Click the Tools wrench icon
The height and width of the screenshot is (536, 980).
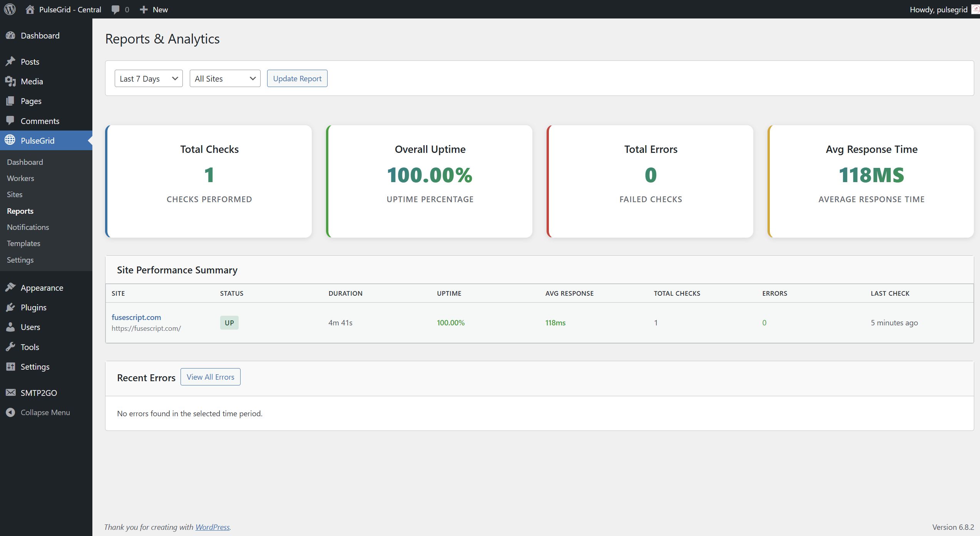tap(10, 347)
